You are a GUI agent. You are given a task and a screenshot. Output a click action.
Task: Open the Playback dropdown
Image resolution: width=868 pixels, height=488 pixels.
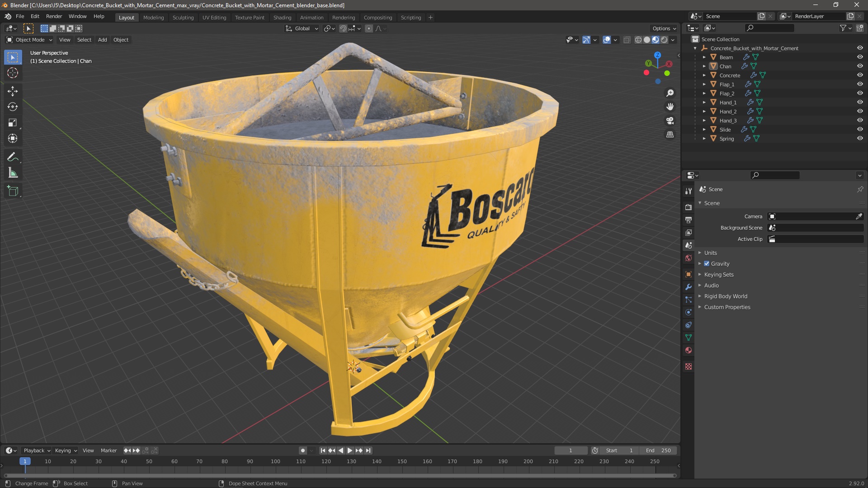tap(36, 450)
